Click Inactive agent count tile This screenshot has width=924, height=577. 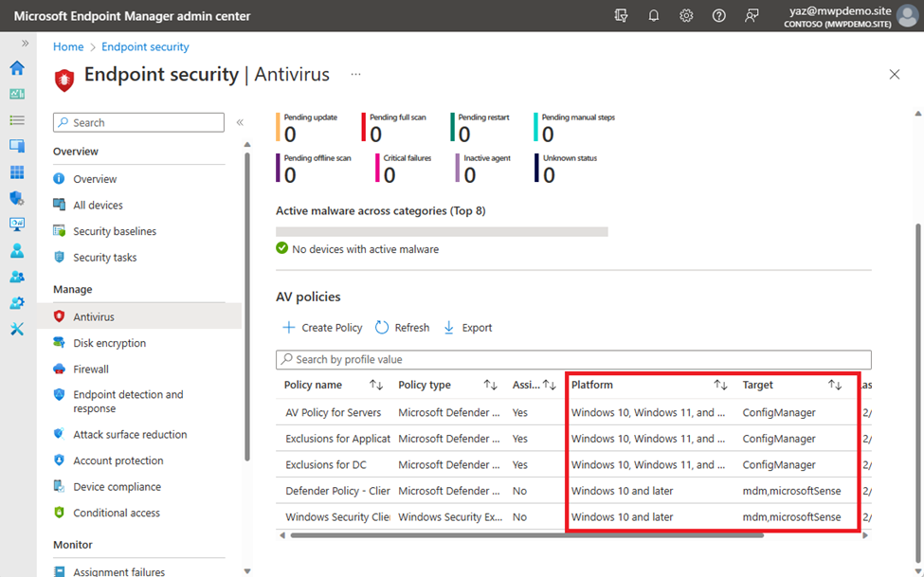click(x=483, y=168)
